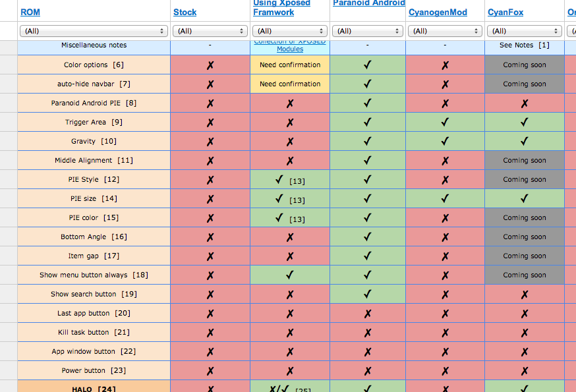This screenshot has height=392, width=576.
Task: Select the Kill task button [21] cell
Action: [x=94, y=332]
